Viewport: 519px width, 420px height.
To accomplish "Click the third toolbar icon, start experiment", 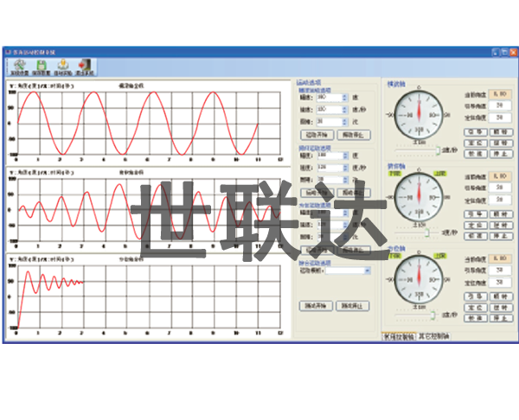I will (x=63, y=67).
